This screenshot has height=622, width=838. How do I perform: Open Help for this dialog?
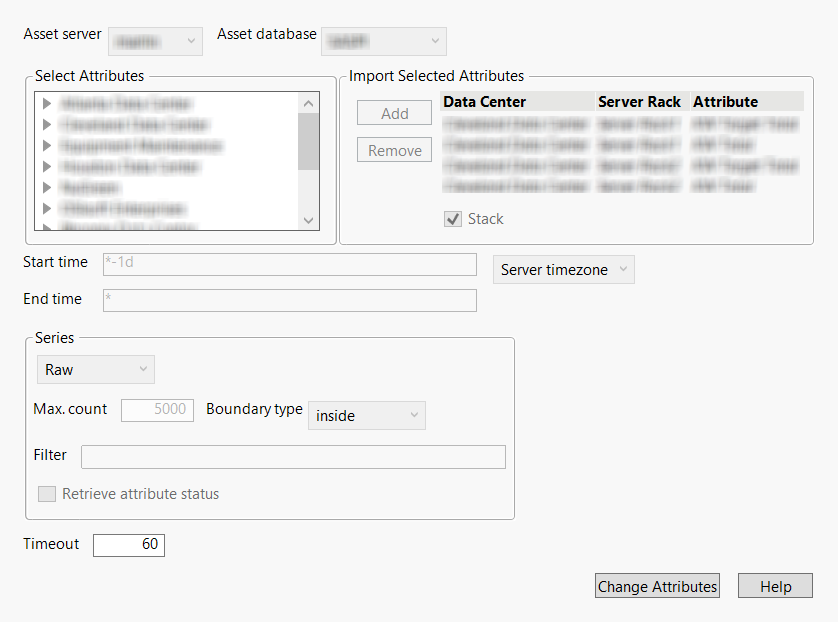tap(774, 585)
